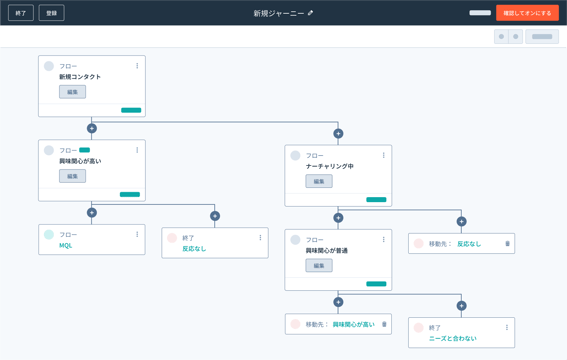Viewport: 567px width, 360px height.
Task: Click the 終了 button in header
Action: pos(21,13)
